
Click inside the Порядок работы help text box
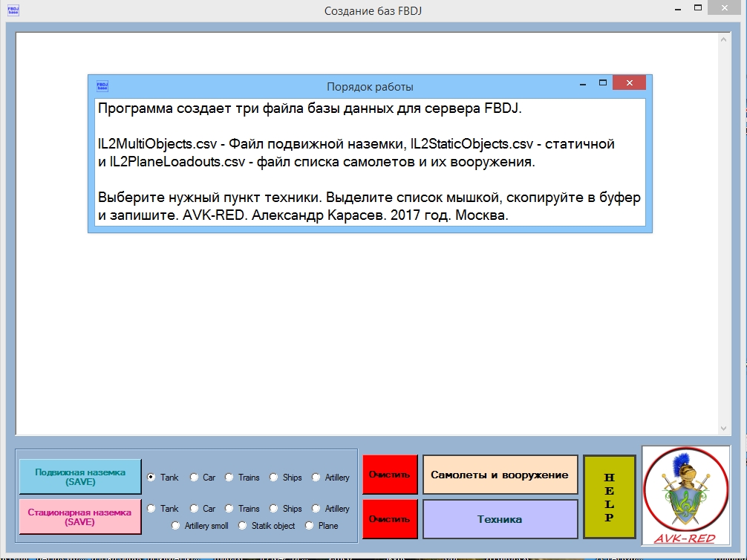tap(371, 162)
